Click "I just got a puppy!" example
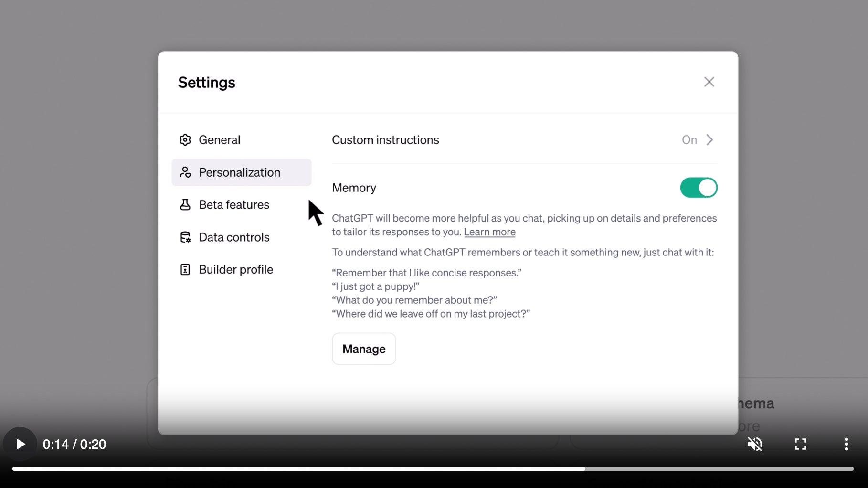868x488 pixels. click(x=375, y=286)
